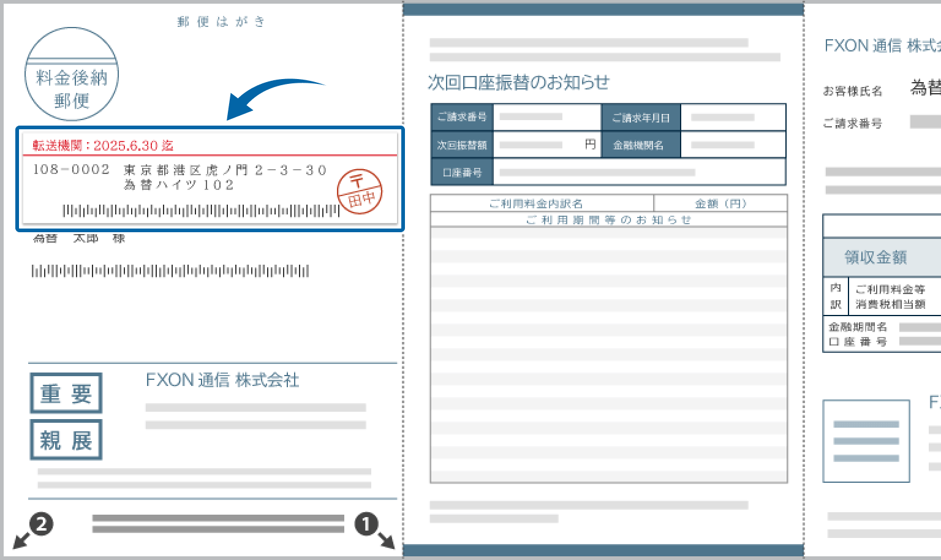This screenshot has width=941, height=560.
Task: Click the 口座番号 label in the receipt box
Action: (858, 342)
